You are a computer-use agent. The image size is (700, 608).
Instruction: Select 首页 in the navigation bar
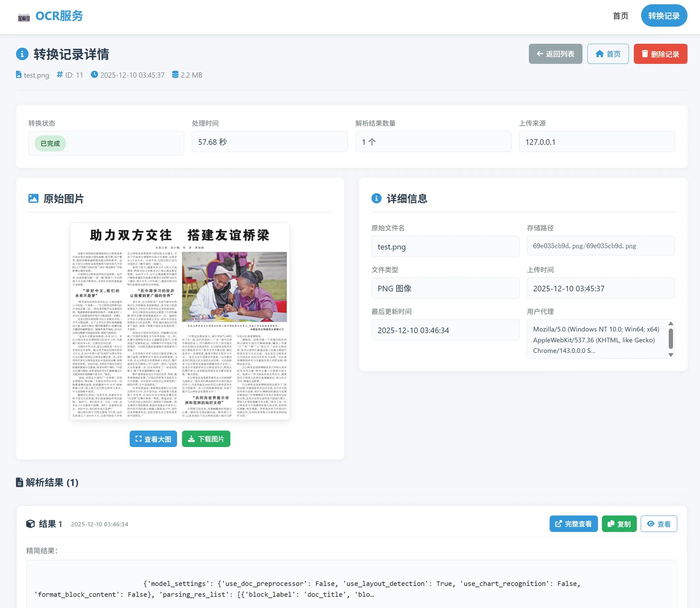click(620, 15)
